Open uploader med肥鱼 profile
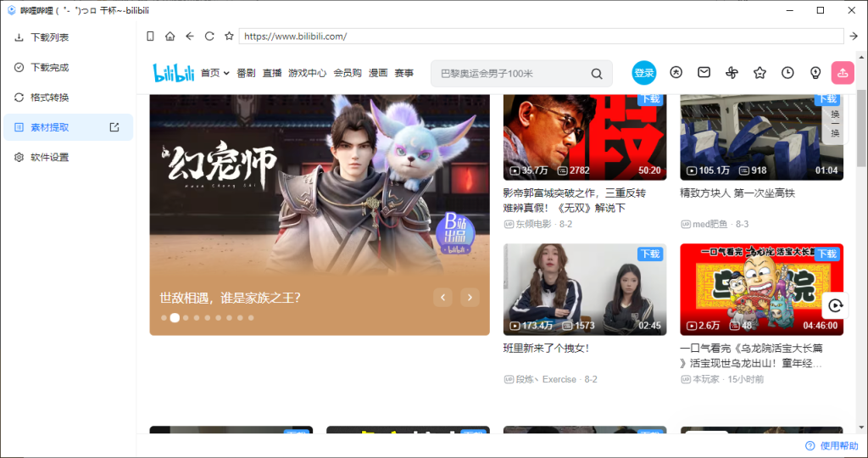The height and width of the screenshot is (458, 868). pyautogui.click(x=710, y=224)
